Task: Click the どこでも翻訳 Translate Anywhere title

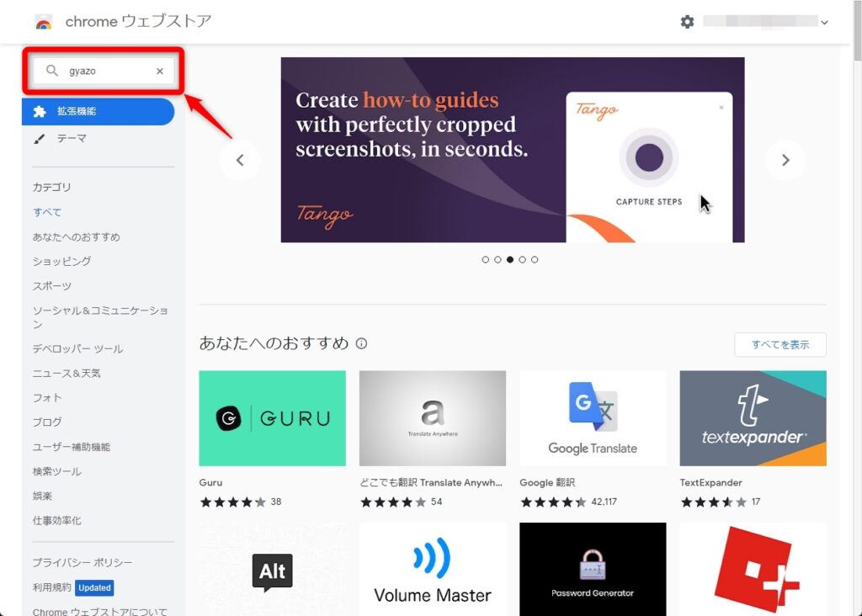Action: point(431,482)
